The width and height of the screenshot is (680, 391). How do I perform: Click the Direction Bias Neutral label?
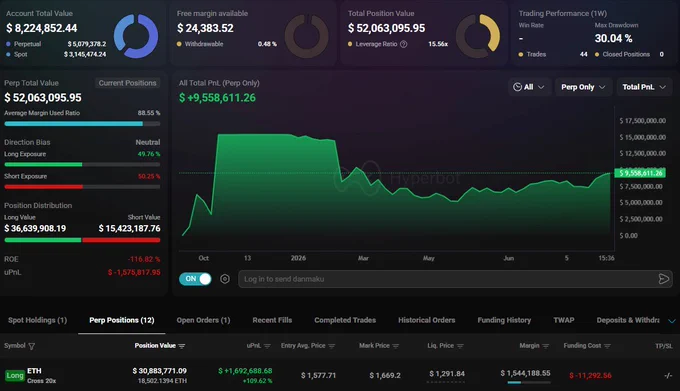click(147, 142)
